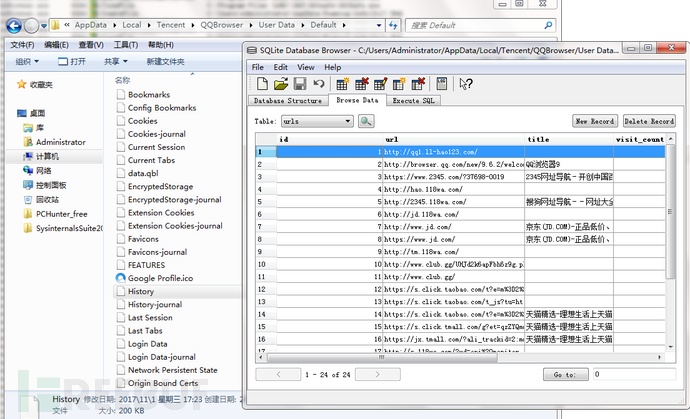Switch to the Database Structure tab

[288, 101]
